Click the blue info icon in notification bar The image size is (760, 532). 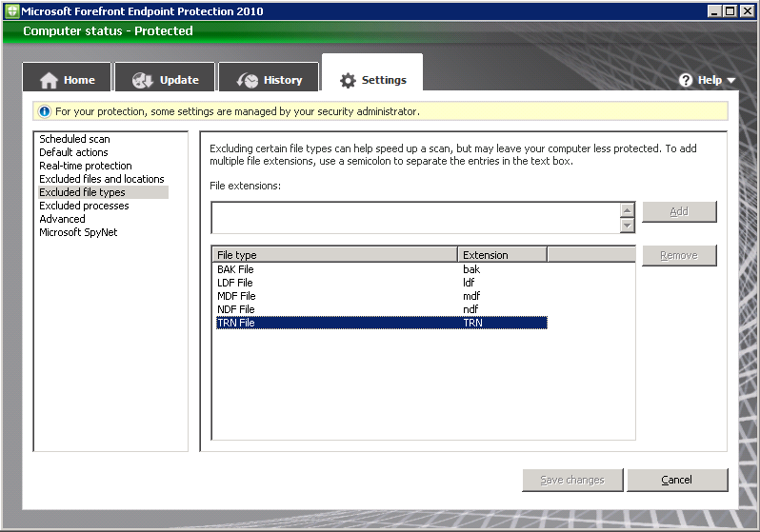(x=44, y=111)
